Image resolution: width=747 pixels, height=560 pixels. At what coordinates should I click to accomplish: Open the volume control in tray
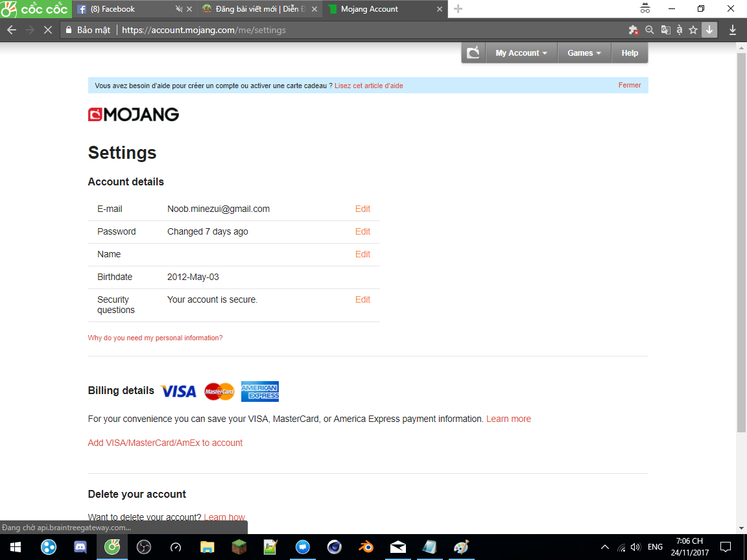click(635, 547)
